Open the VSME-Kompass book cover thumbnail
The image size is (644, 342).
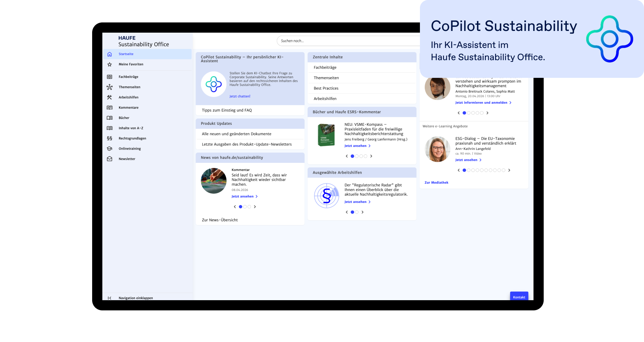pos(326,135)
